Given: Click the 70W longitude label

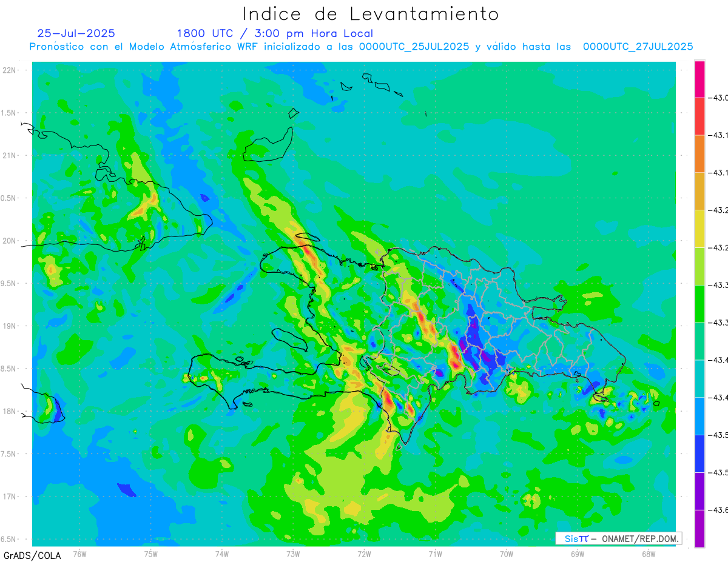Looking at the screenshot, I should (x=507, y=554).
